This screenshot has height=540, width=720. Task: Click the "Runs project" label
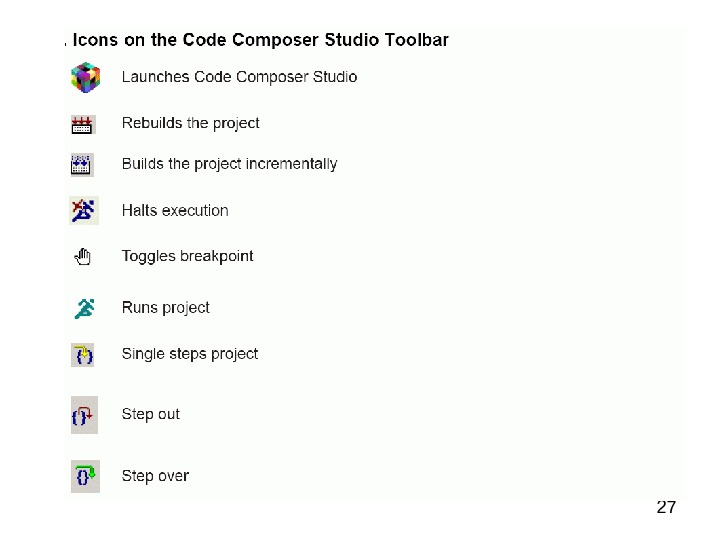click(x=165, y=308)
